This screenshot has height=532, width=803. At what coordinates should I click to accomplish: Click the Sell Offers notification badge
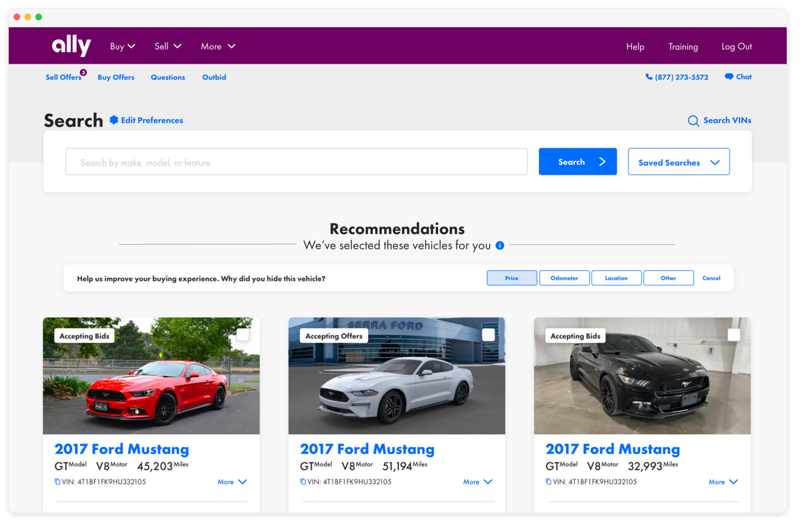[84, 72]
